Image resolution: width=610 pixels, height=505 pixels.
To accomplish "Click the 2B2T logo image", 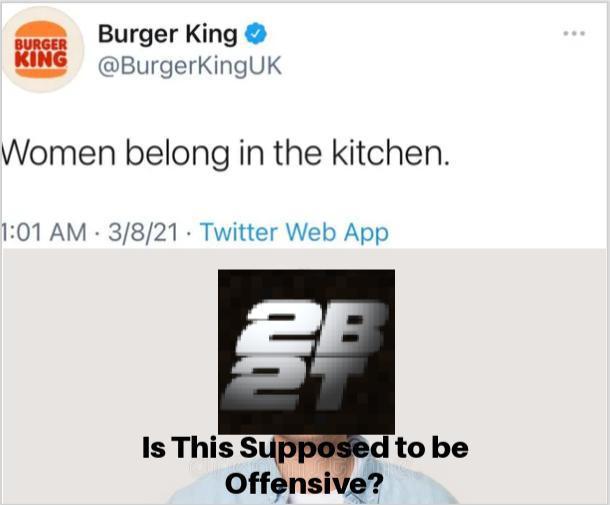I will [x=306, y=352].
